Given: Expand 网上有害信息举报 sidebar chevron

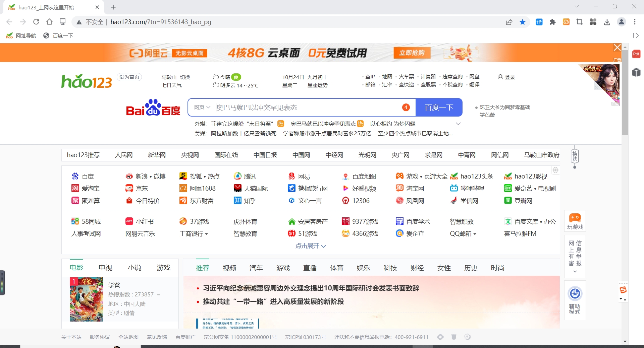Looking at the screenshot, I should tap(575, 271).
